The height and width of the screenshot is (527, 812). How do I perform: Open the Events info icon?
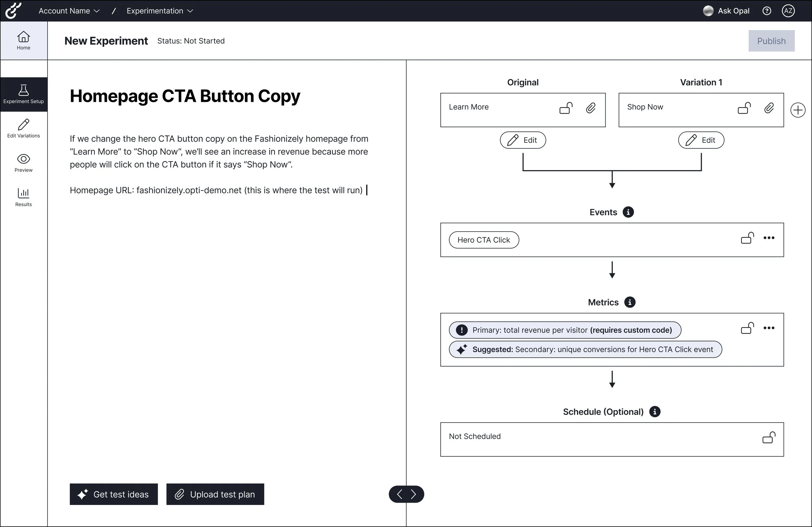[628, 212]
